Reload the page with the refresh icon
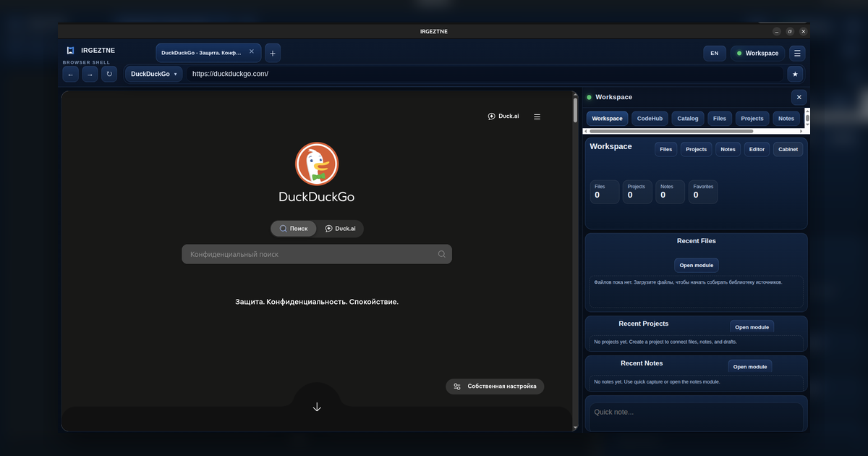The height and width of the screenshot is (456, 868). (x=109, y=74)
